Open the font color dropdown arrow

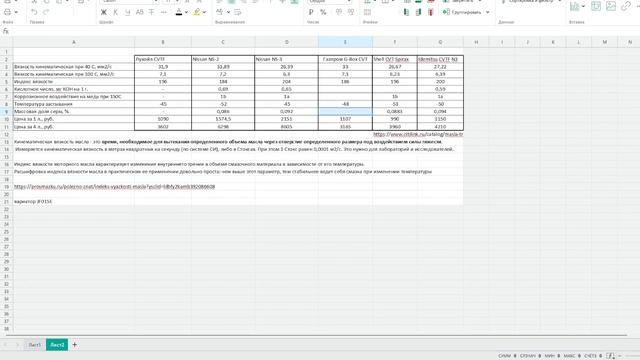[186, 13]
